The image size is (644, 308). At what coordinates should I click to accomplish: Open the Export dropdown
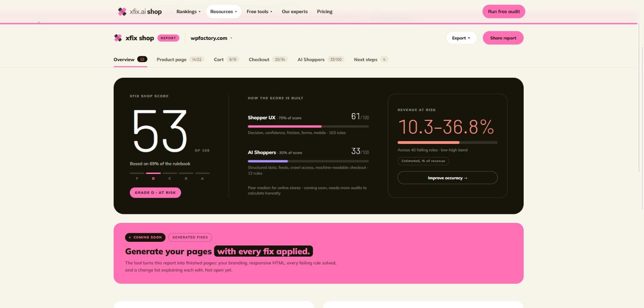pyautogui.click(x=461, y=38)
